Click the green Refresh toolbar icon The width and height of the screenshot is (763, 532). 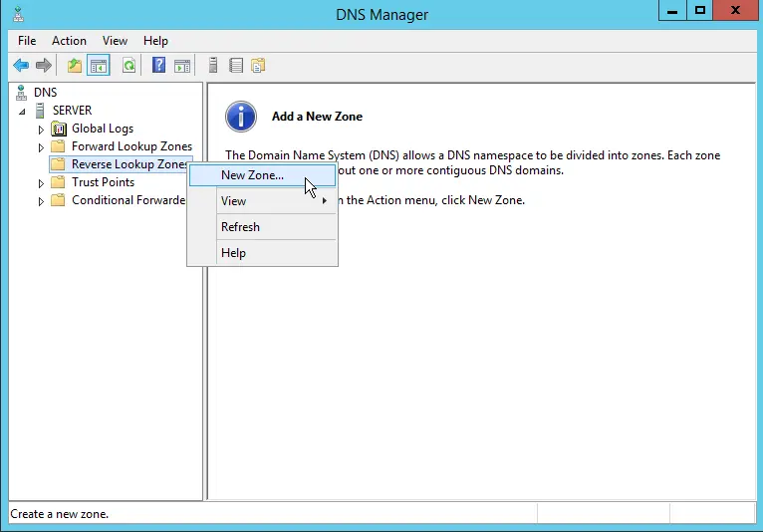tap(128, 66)
